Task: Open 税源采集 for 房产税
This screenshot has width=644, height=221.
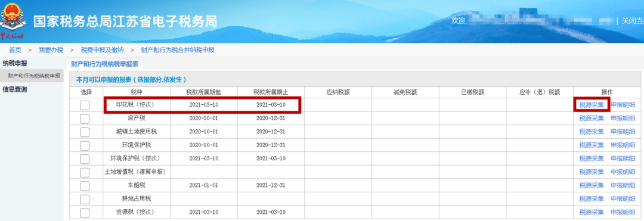Action: pos(592,119)
